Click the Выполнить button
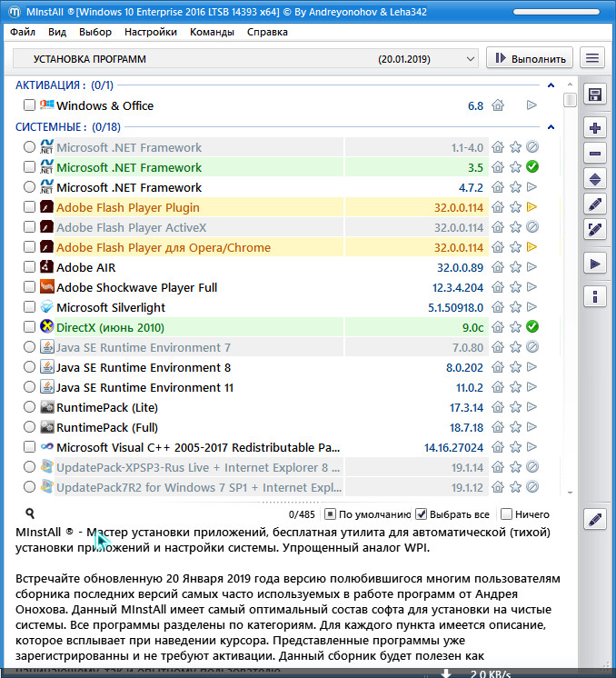The height and width of the screenshot is (678, 616). point(530,58)
